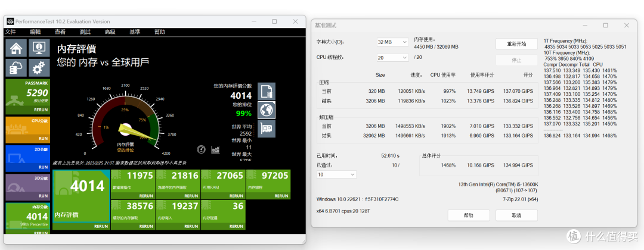Rerun the 內存線程 97205 test

click(x=281, y=196)
